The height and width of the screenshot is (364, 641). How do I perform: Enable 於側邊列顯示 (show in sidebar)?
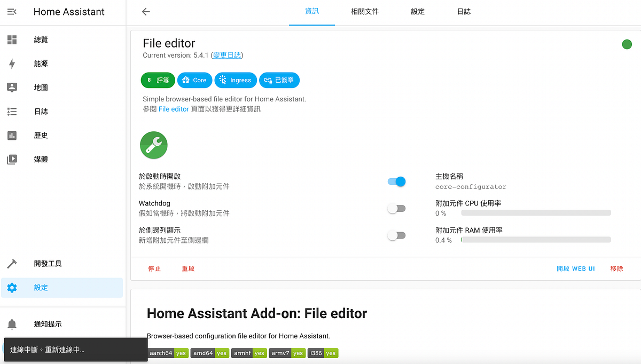click(x=396, y=235)
